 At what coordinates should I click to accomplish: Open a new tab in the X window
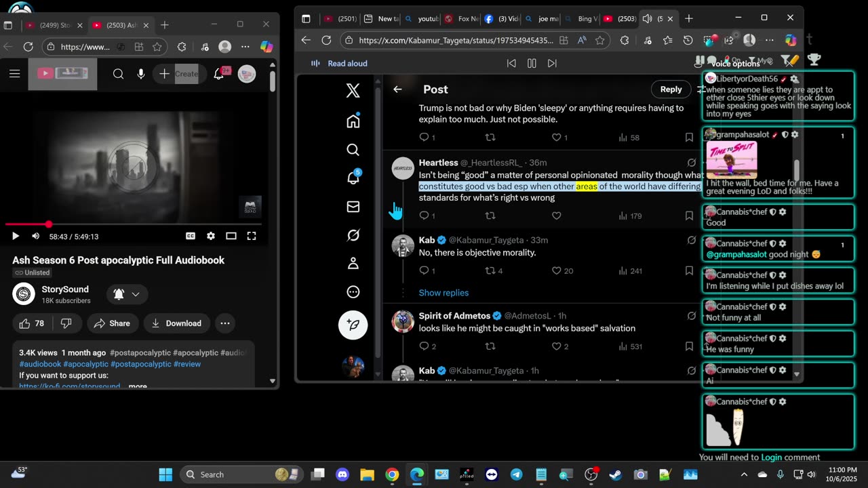pos(688,18)
